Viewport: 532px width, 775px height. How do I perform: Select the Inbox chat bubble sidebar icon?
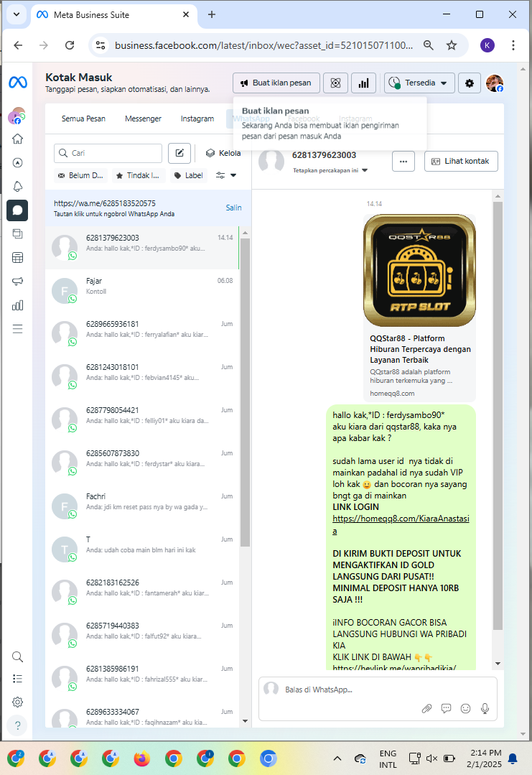coord(17,210)
